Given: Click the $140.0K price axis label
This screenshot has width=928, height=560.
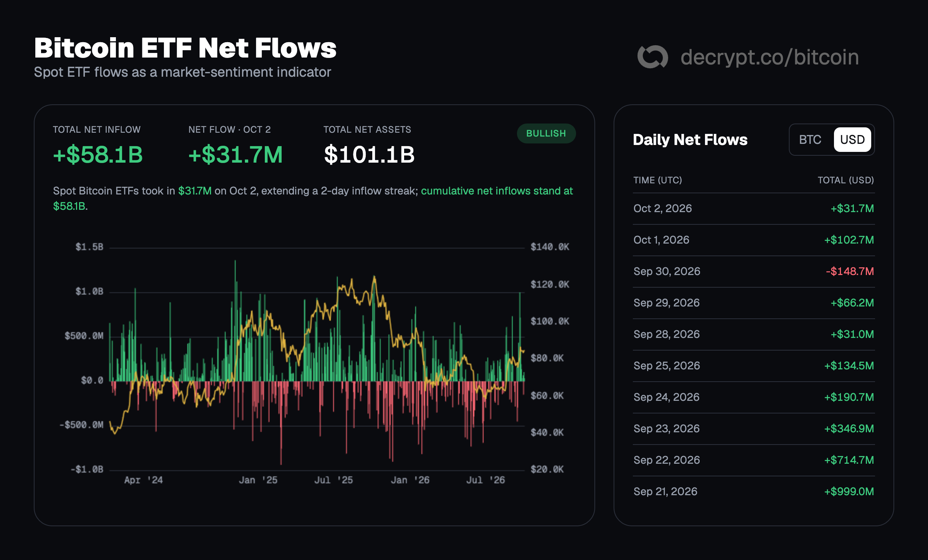Looking at the screenshot, I should [550, 247].
